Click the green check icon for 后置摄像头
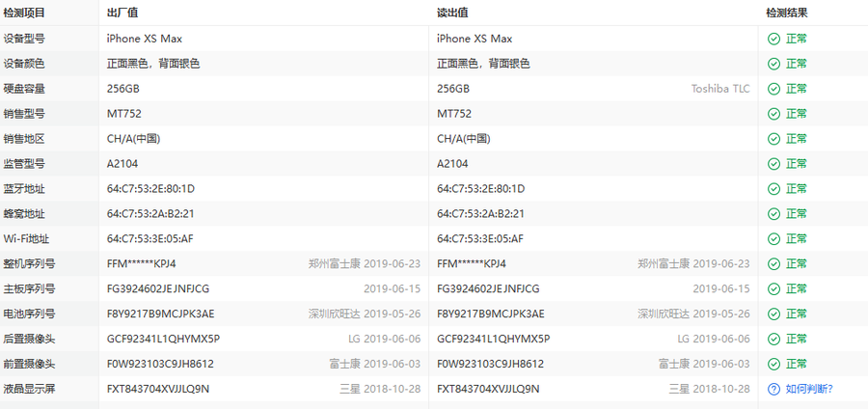This screenshot has width=868, height=409. point(773,339)
